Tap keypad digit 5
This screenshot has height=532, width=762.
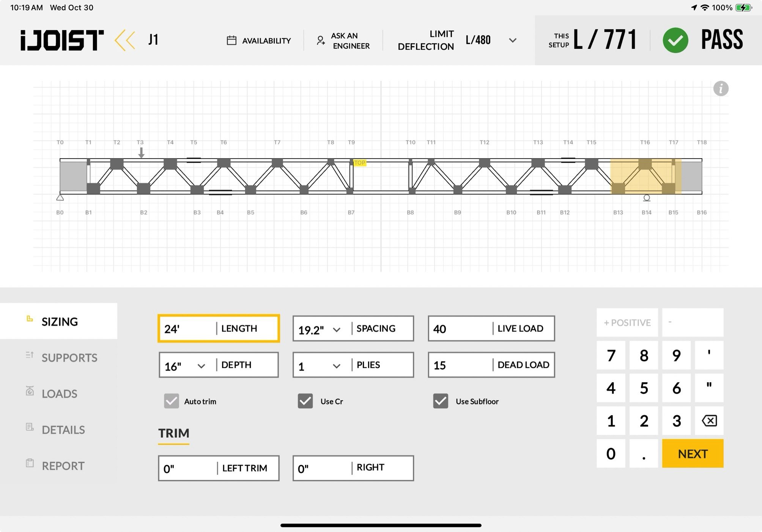(x=644, y=388)
